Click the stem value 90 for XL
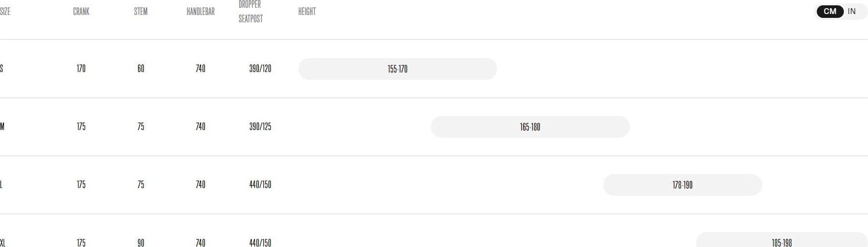This screenshot has width=868, height=247. [x=141, y=243]
